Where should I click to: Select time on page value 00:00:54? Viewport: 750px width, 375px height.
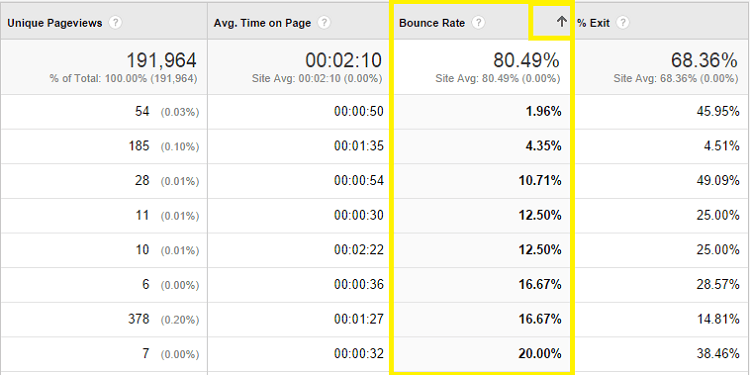pyautogui.click(x=359, y=181)
